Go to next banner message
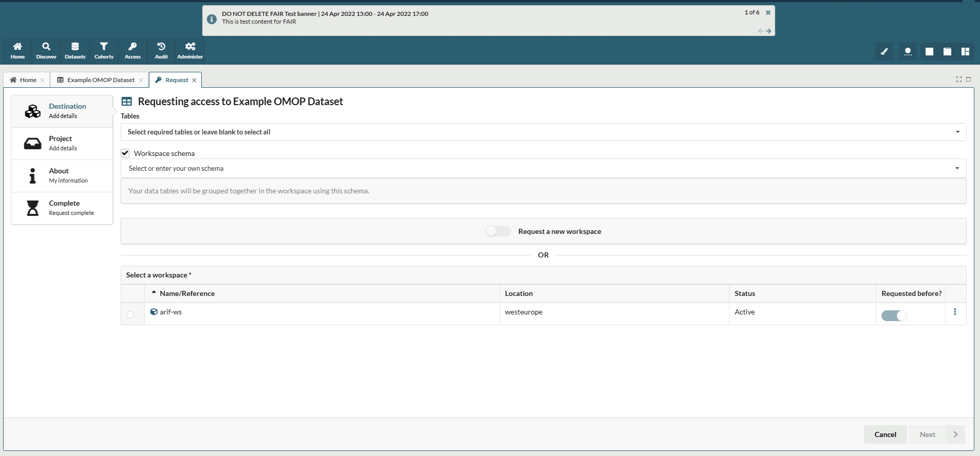The width and height of the screenshot is (980, 456). point(768,31)
